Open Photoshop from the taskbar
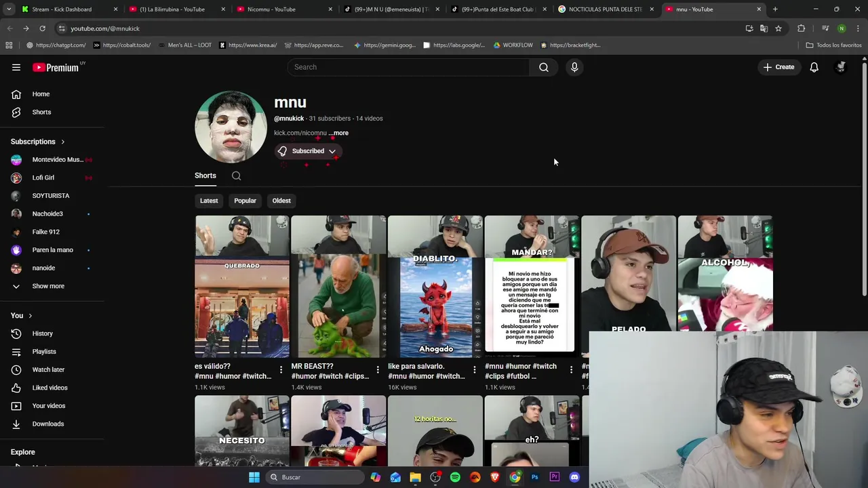 (x=534, y=477)
